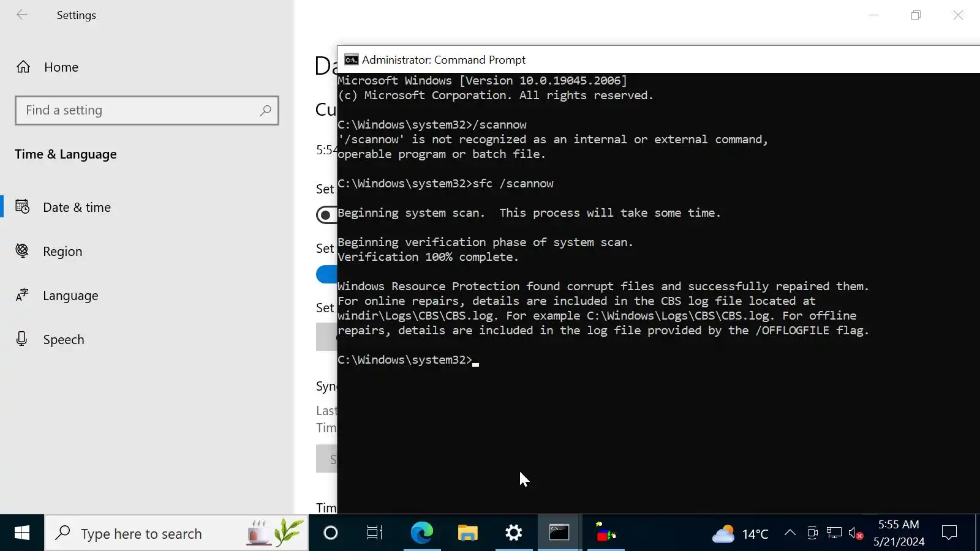The image size is (980, 551).
Task: Open the Windows Start menu
Action: (x=22, y=533)
